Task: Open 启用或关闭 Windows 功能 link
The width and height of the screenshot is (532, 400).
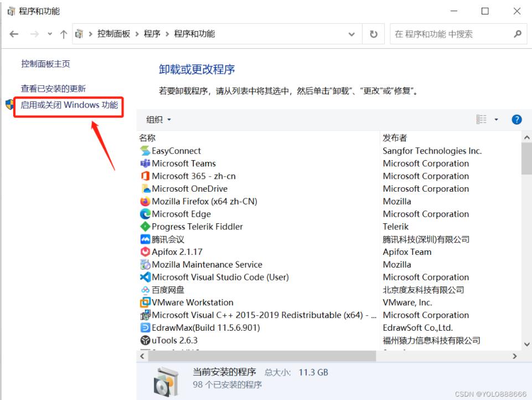Action: (x=69, y=105)
